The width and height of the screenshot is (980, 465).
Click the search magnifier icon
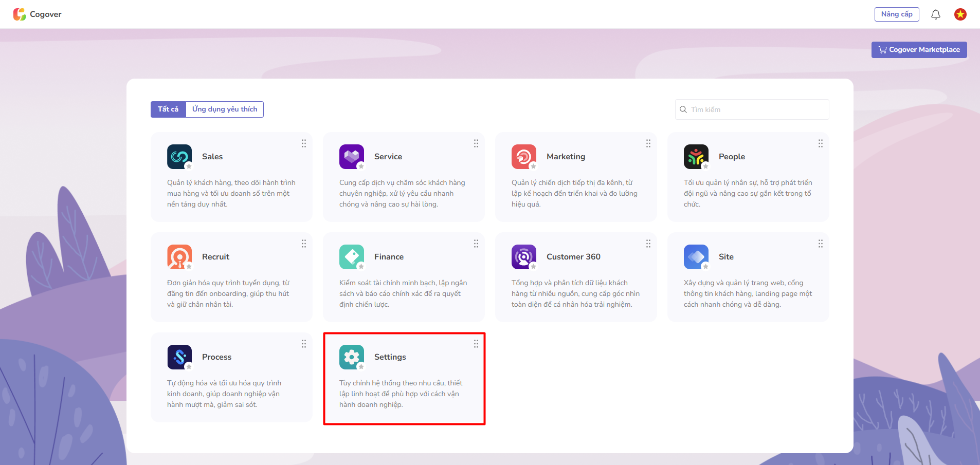(x=683, y=109)
